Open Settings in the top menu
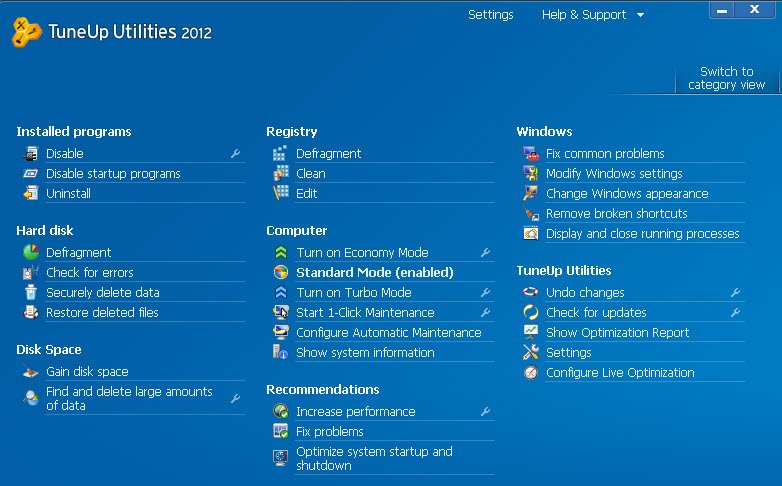This screenshot has width=782, height=486. [491, 15]
